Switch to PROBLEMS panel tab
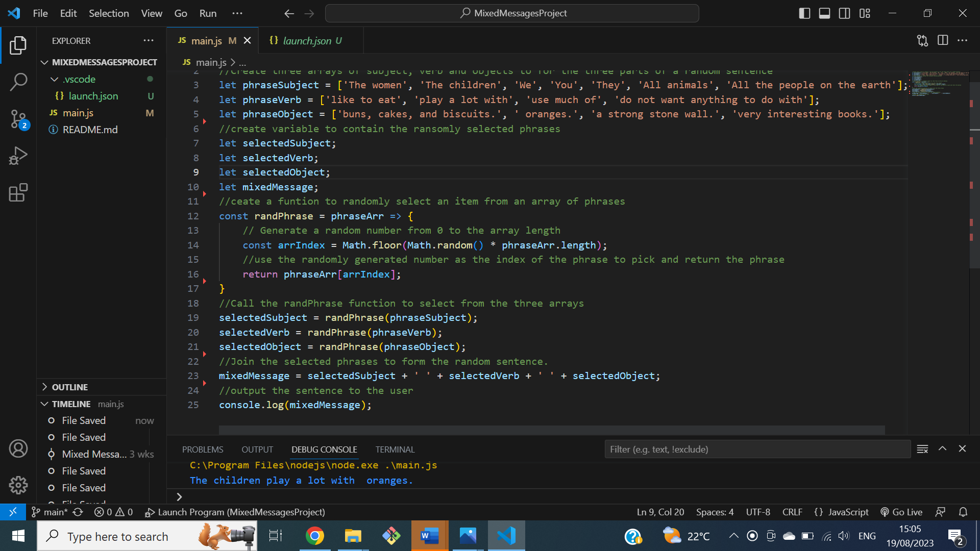The height and width of the screenshot is (551, 980). tap(203, 449)
